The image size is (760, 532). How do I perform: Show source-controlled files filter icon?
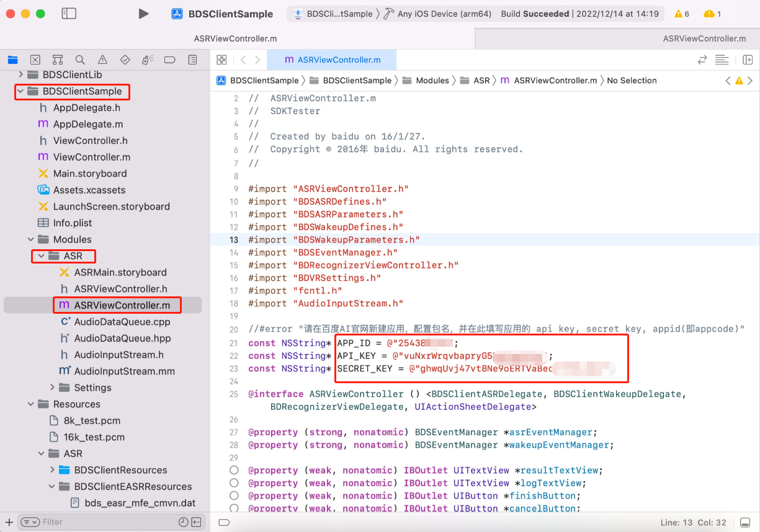(196, 522)
